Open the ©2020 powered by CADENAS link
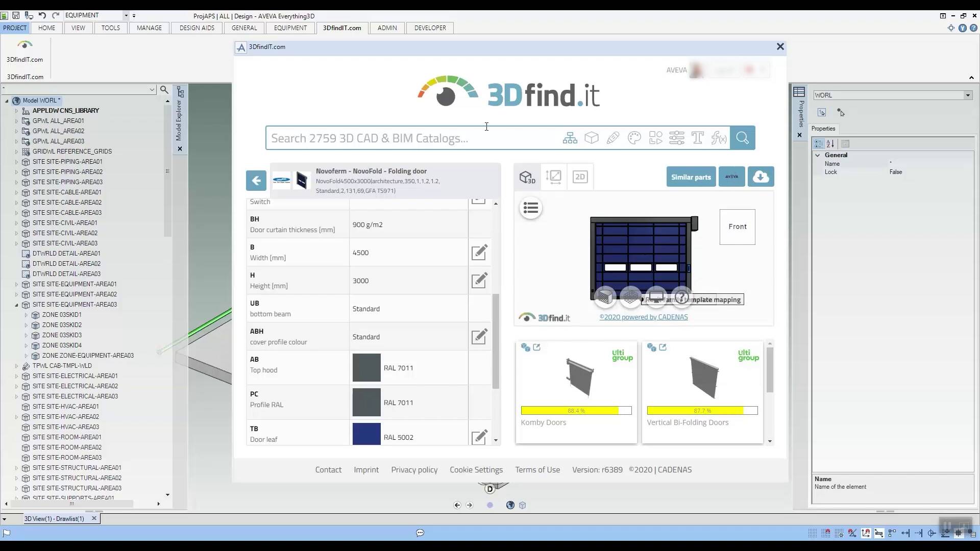This screenshot has height=551, width=980. click(644, 317)
